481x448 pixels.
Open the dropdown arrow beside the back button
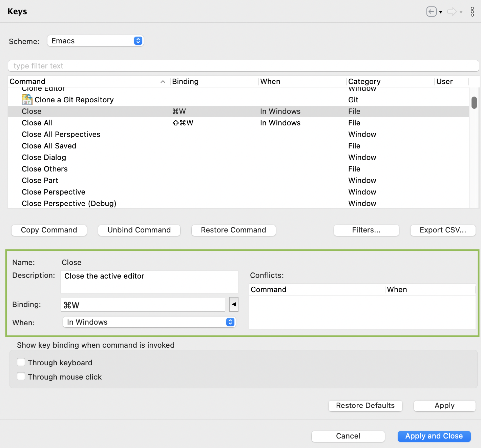(441, 12)
